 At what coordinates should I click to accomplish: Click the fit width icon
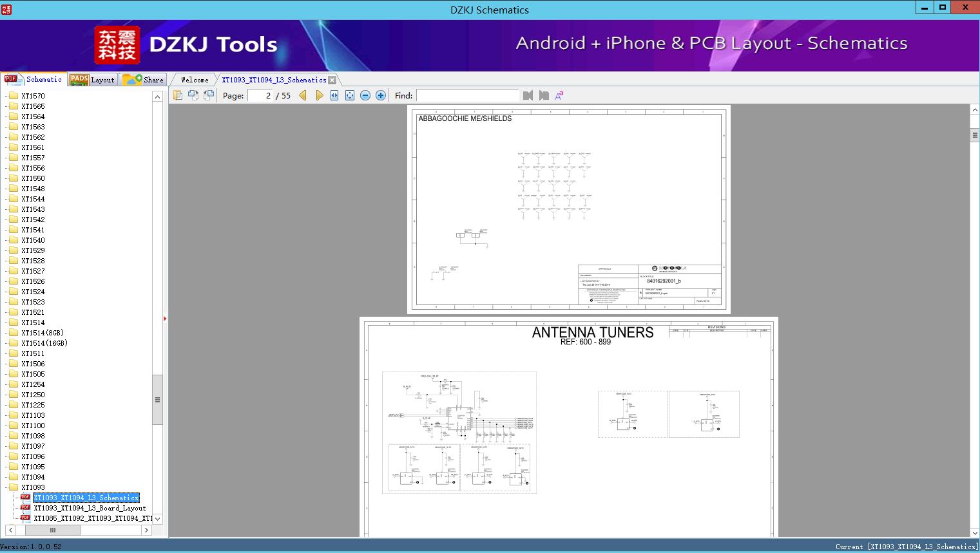point(334,95)
